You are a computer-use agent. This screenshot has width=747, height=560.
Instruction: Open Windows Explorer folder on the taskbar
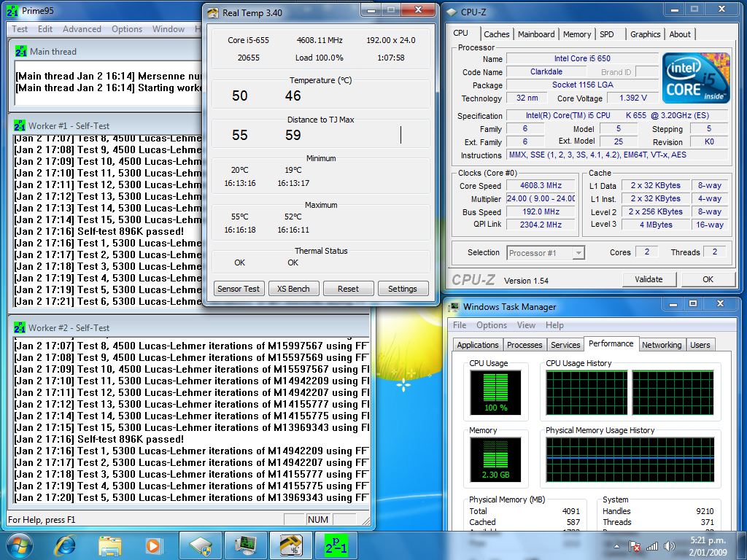(109, 545)
